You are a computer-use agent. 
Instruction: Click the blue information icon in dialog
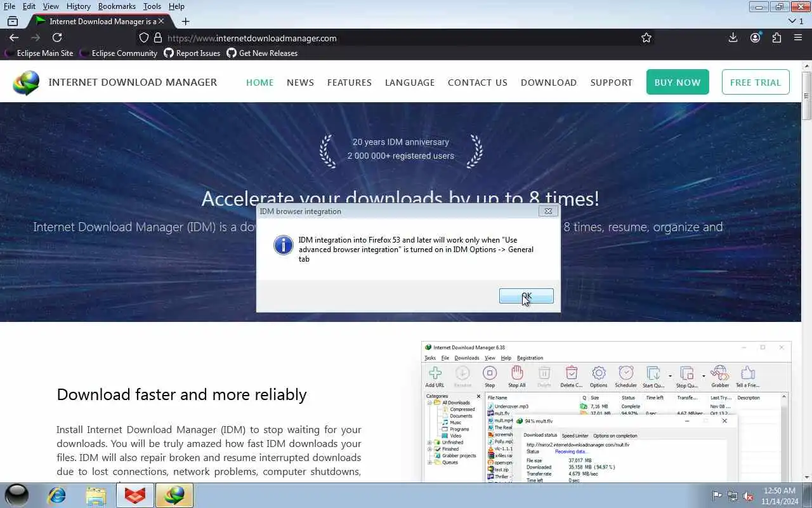tap(283, 245)
